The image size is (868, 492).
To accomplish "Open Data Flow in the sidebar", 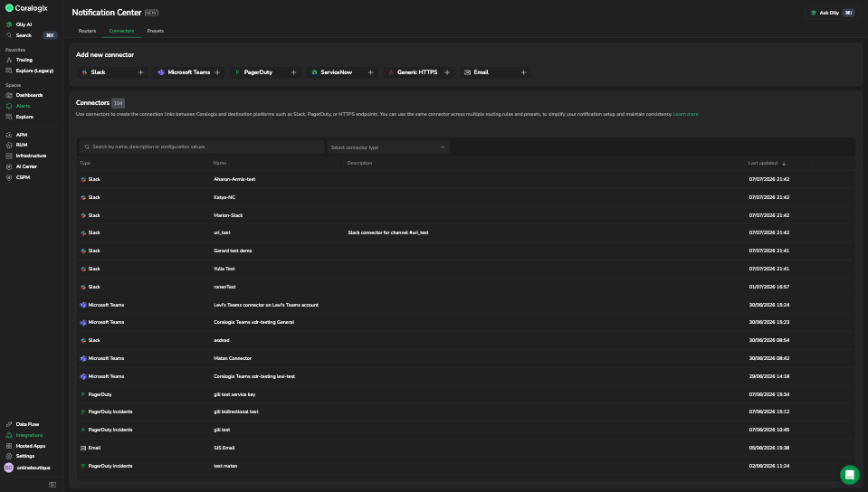I will click(23, 424).
